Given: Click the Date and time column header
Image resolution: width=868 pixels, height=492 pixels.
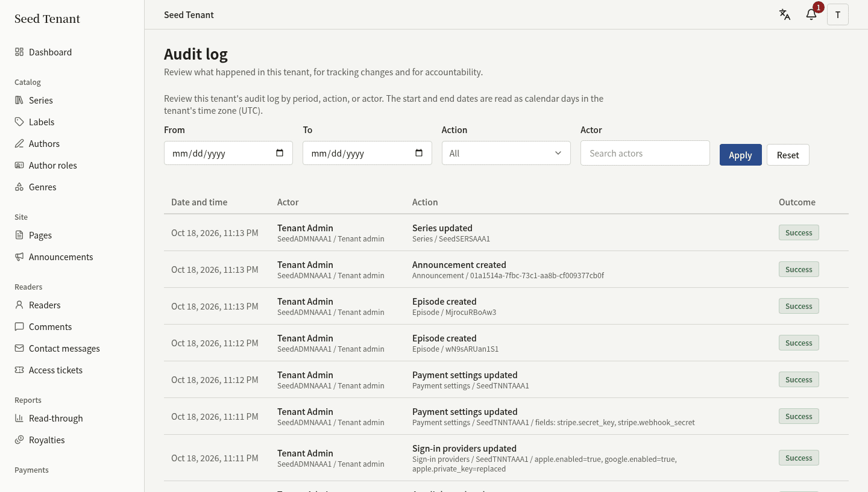Looking at the screenshot, I should tap(200, 202).
